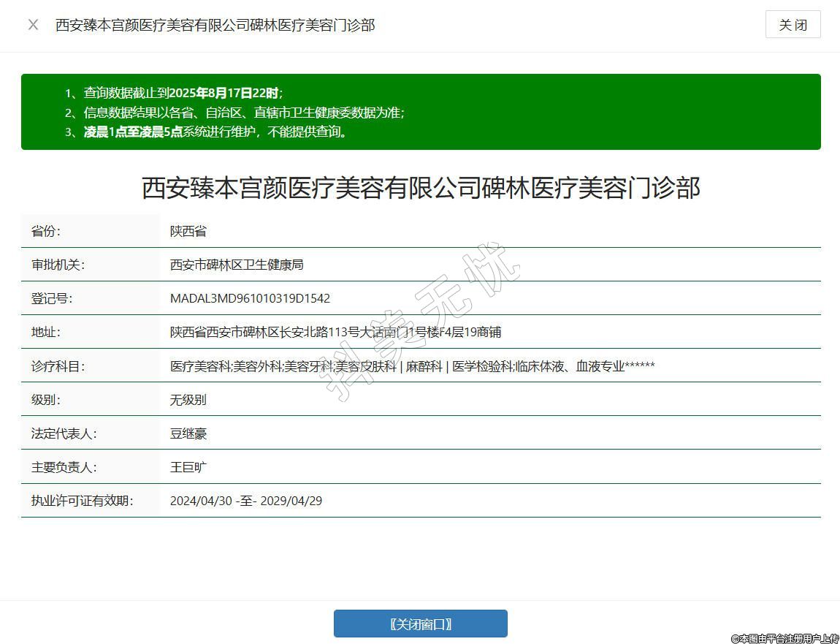Click the 登记号 field label

click(52, 298)
